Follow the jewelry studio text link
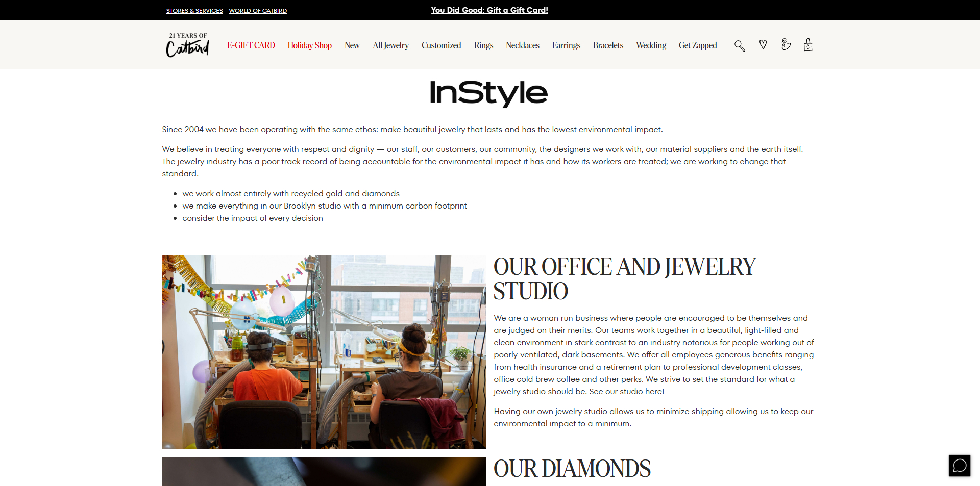 coord(581,412)
